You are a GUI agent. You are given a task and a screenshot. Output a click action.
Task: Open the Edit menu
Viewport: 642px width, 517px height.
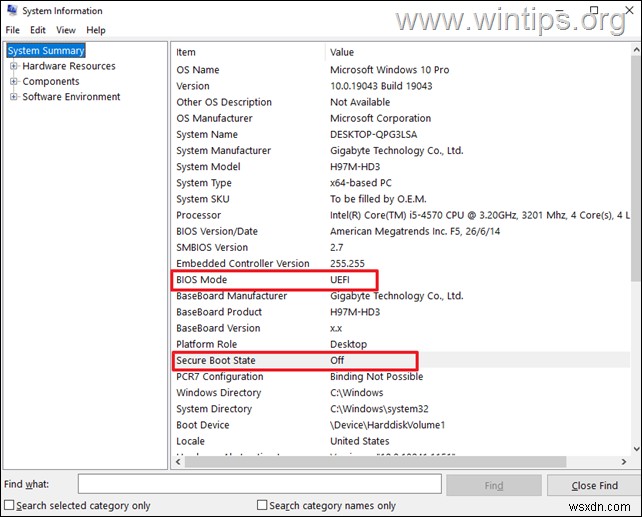[38, 30]
